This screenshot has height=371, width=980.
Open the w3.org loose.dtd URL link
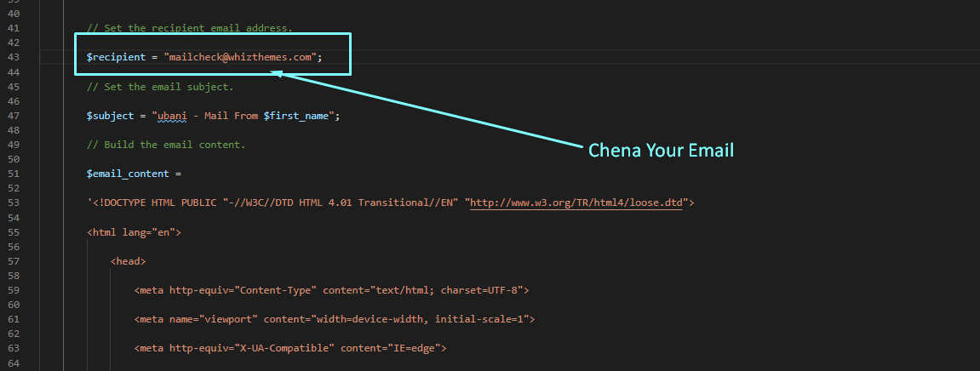point(578,203)
